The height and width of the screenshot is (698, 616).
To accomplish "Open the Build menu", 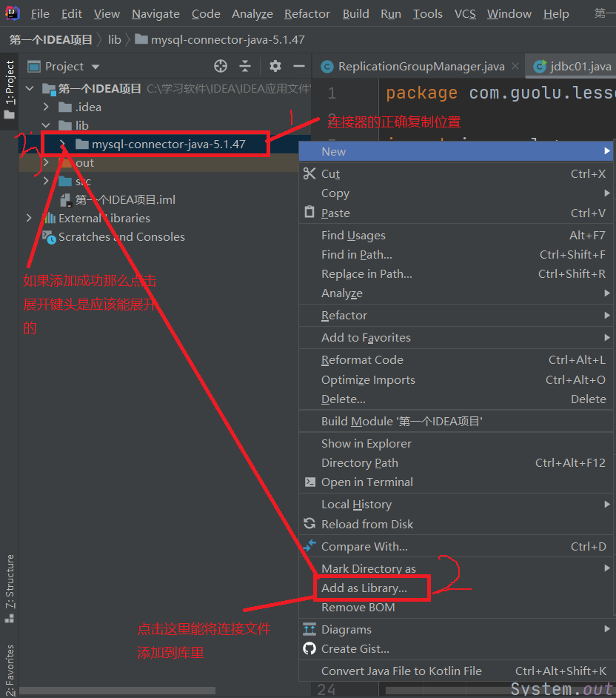I will pyautogui.click(x=355, y=14).
